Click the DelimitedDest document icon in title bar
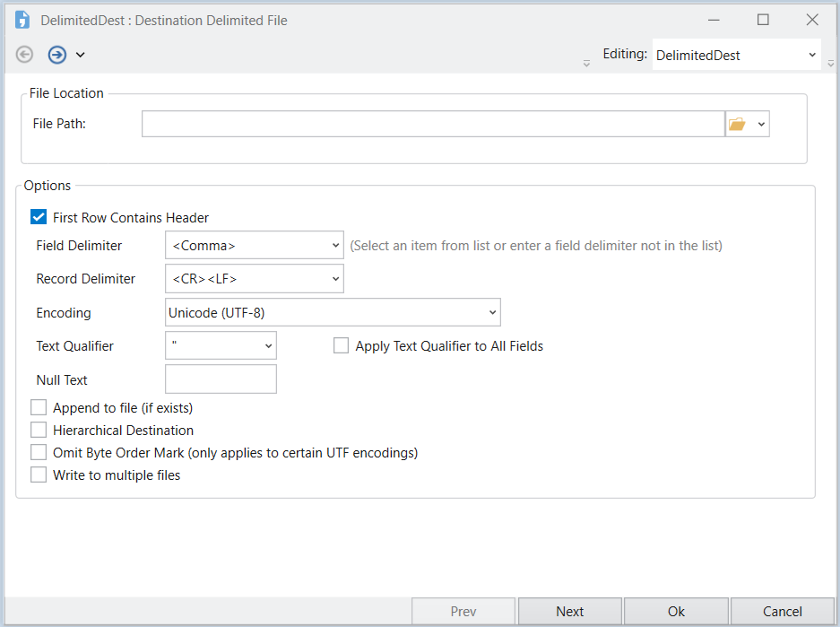The height and width of the screenshot is (627, 840). click(x=22, y=20)
